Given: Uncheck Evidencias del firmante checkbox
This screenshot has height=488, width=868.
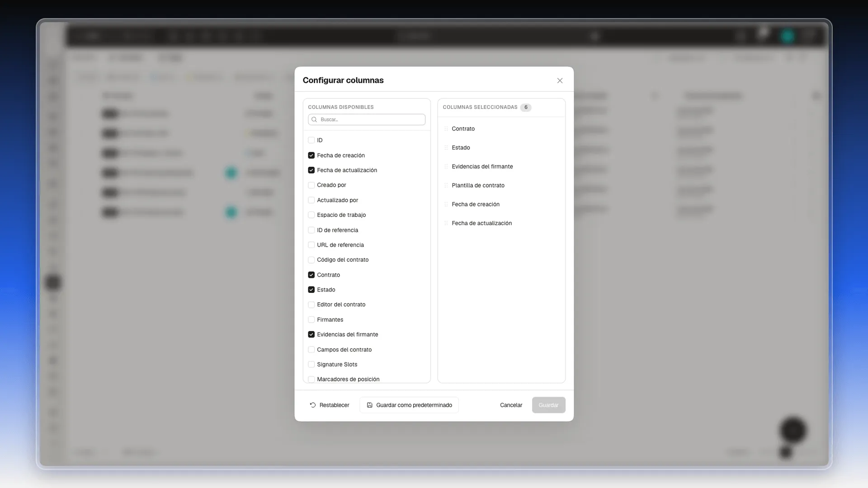Looking at the screenshot, I should pyautogui.click(x=311, y=334).
